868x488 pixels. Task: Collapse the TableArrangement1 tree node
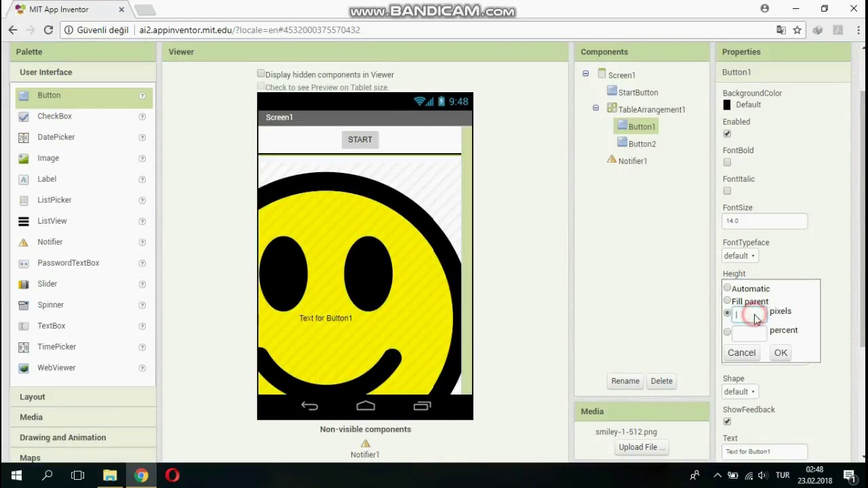pos(596,108)
